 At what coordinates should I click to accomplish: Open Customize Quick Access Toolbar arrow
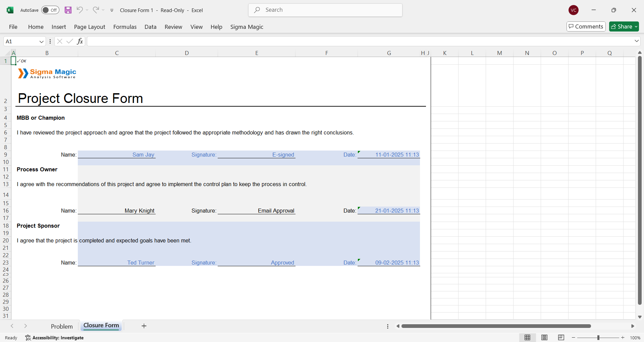(x=112, y=10)
